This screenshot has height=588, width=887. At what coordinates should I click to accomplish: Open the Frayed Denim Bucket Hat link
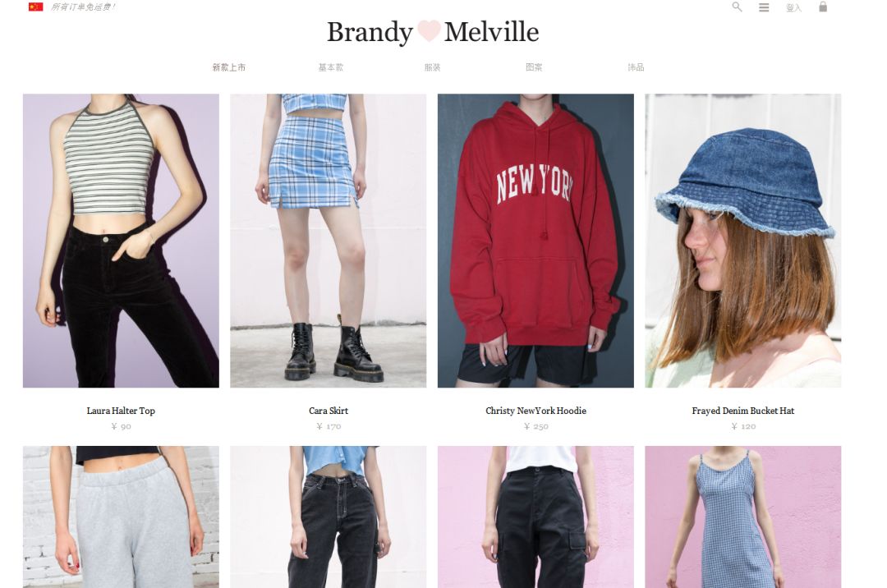(x=742, y=411)
